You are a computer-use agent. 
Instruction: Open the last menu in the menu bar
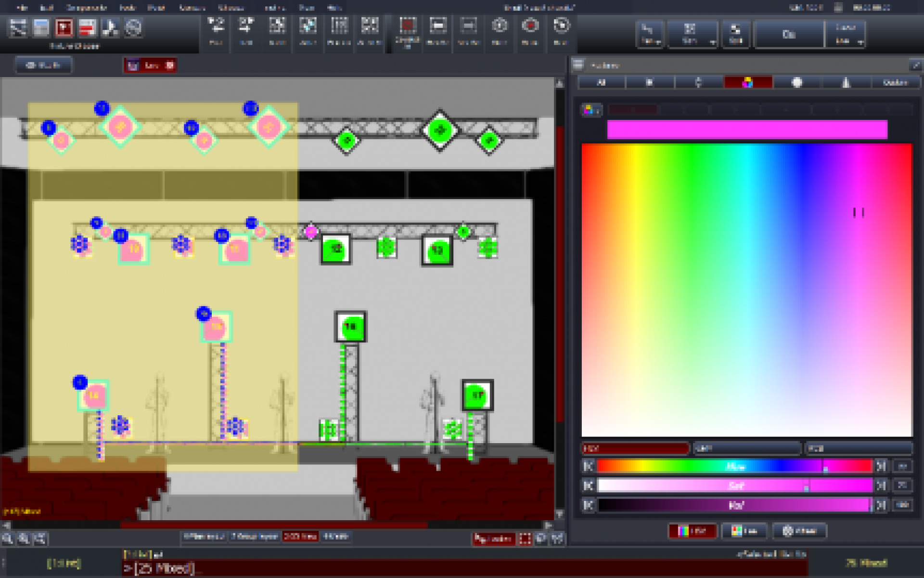(x=334, y=8)
